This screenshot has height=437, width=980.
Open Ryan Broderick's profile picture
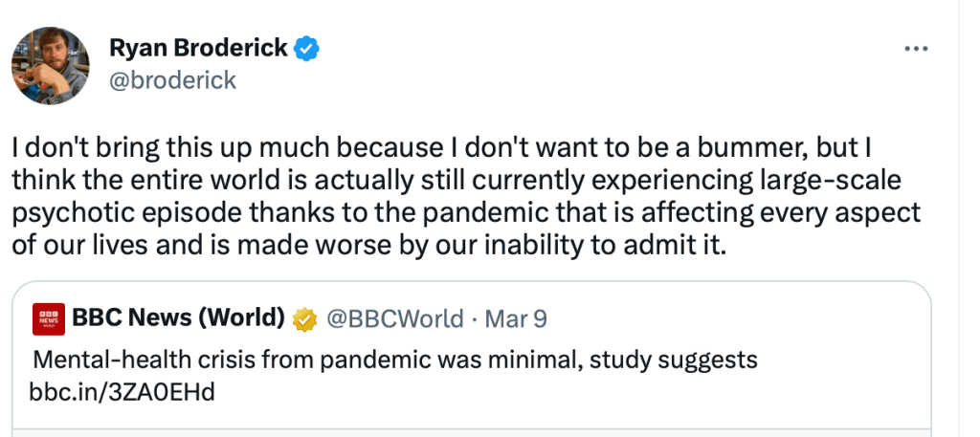click(50, 66)
